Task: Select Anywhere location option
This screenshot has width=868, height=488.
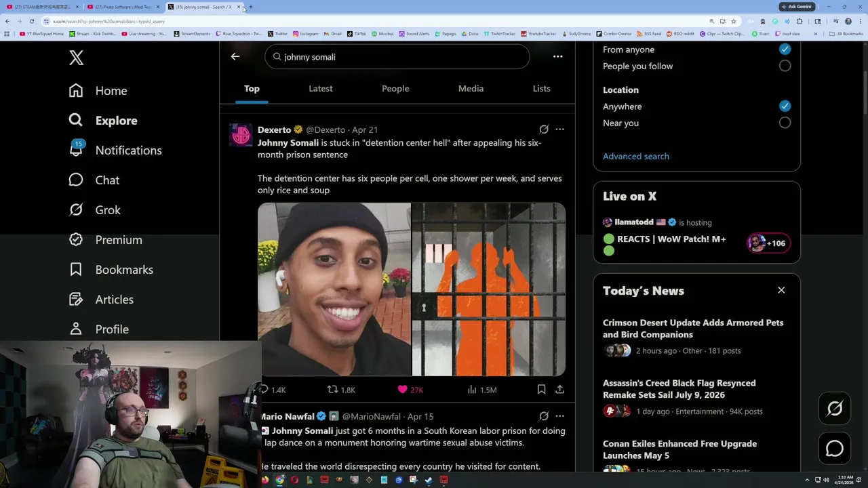Action: 785,106
